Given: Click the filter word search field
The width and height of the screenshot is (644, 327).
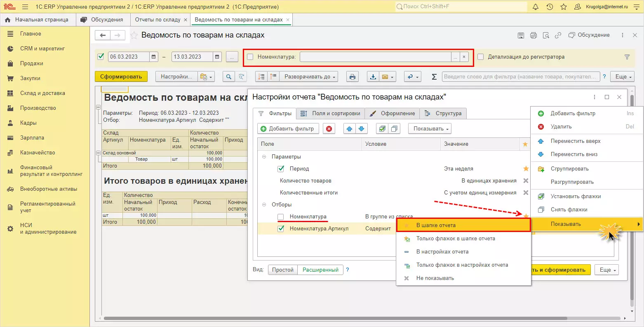Looking at the screenshot, I should click(x=520, y=77).
